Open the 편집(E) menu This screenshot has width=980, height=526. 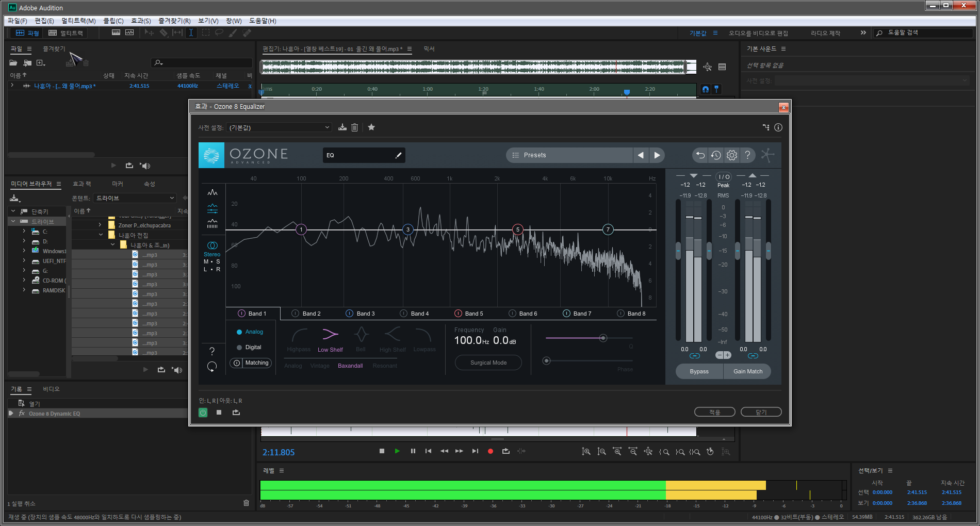[x=44, y=21]
